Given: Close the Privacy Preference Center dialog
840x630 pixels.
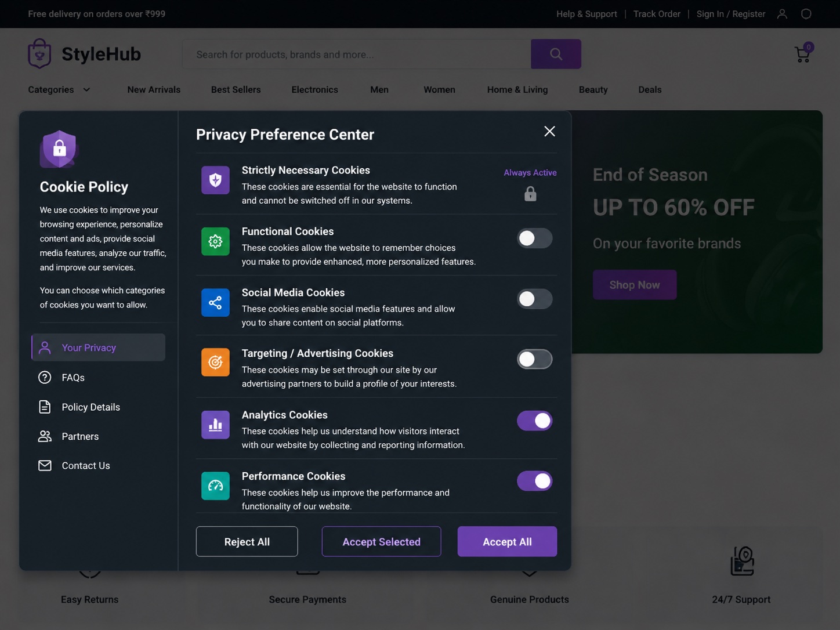Looking at the screenshot, I should pos(549,131).
